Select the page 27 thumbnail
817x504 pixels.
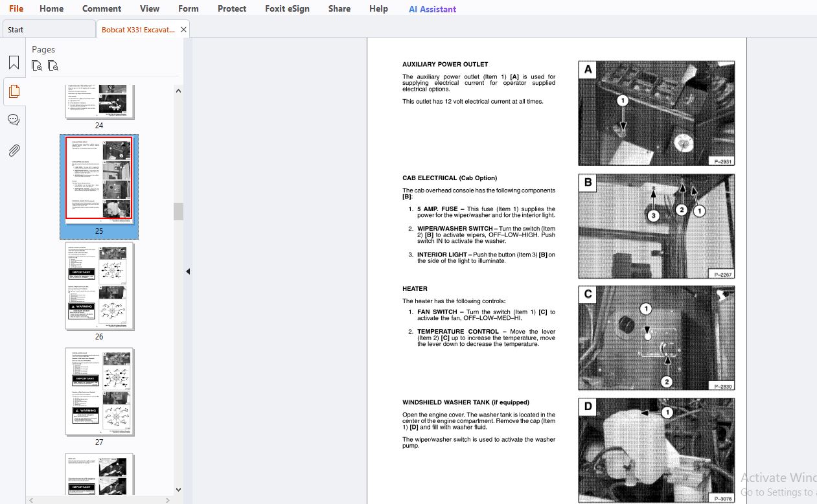click(100, 392)
